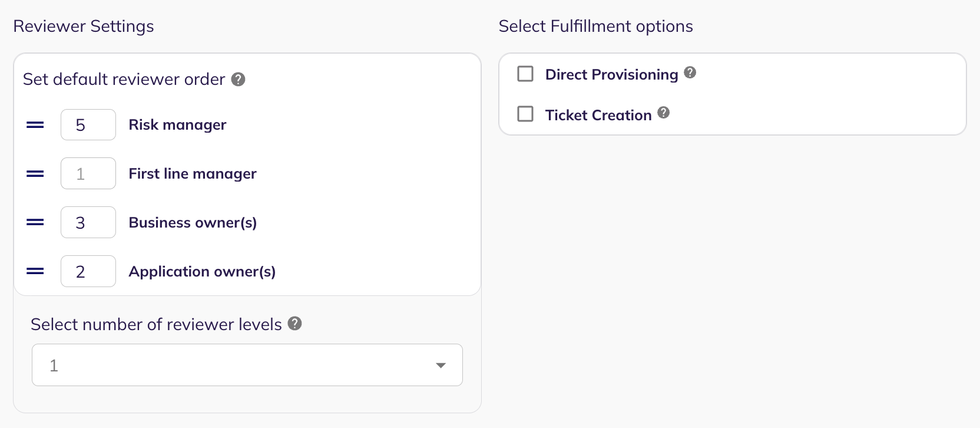The image size is (980, 428).
Task: Click help icon beside Set default reviewer order
Action: point(238,79)
